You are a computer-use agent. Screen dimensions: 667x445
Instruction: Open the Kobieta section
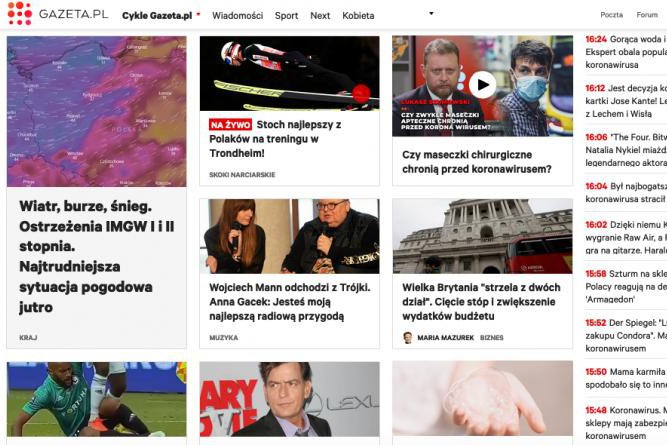point(358,16)
